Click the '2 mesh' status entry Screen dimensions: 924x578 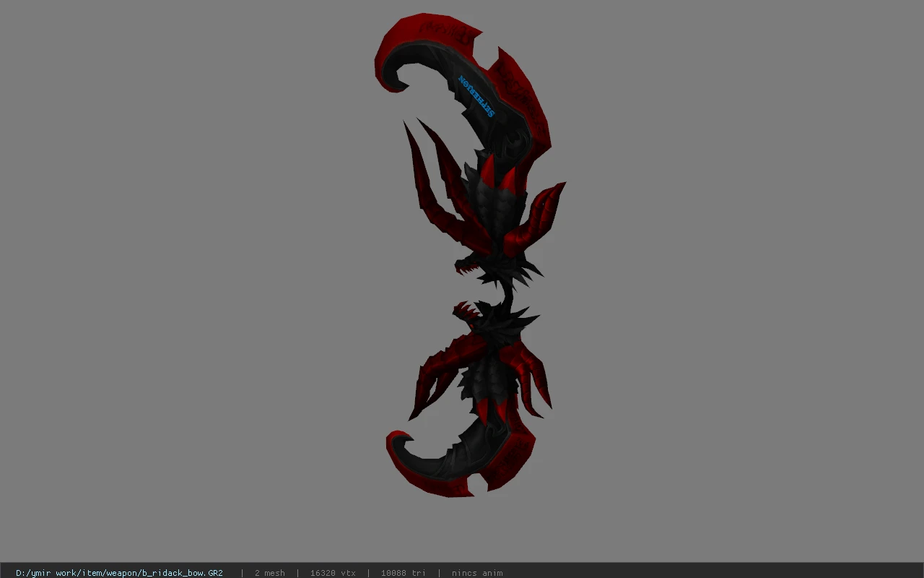click(x=270, y=573)
